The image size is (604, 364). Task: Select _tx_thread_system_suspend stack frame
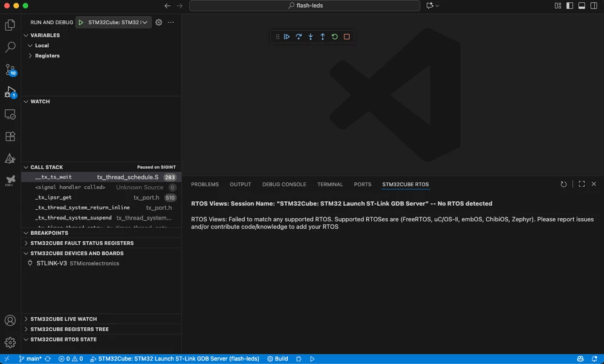pos(102,218)
